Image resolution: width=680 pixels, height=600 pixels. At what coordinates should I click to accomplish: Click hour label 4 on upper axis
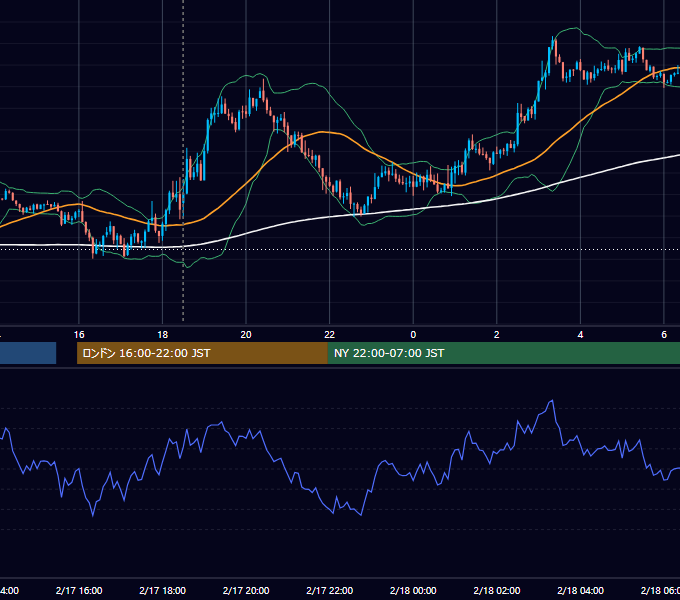click(x=580, y=335)
